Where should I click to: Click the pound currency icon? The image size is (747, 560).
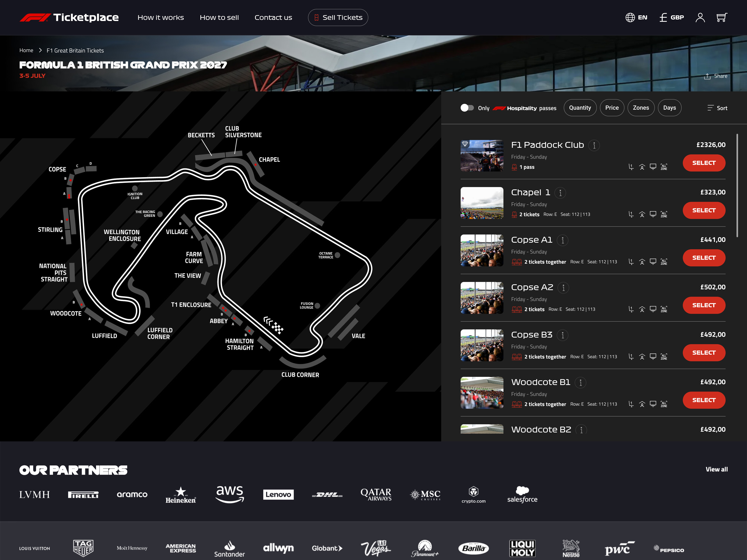[x=663, y=17]
